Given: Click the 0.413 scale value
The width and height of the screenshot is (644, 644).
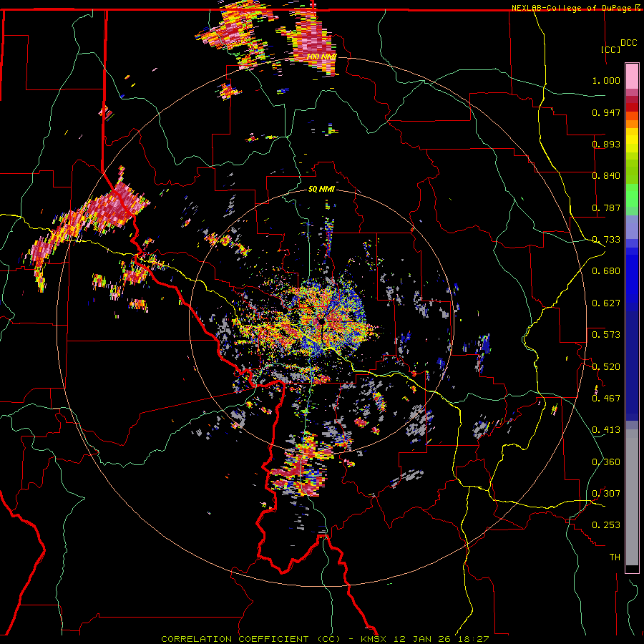Looking at the screenshot, I should coord(606,430).
